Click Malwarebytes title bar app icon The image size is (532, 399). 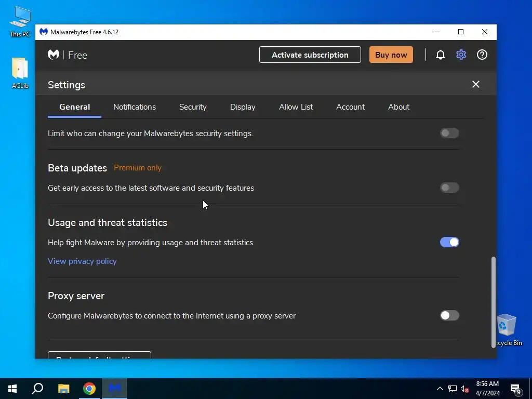[x=44, y=32]
